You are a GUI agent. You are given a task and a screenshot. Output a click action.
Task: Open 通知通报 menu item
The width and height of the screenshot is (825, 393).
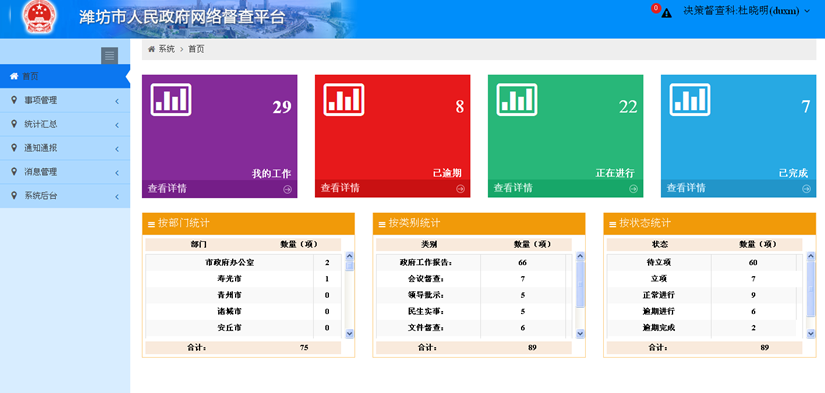tap(65, 148)
